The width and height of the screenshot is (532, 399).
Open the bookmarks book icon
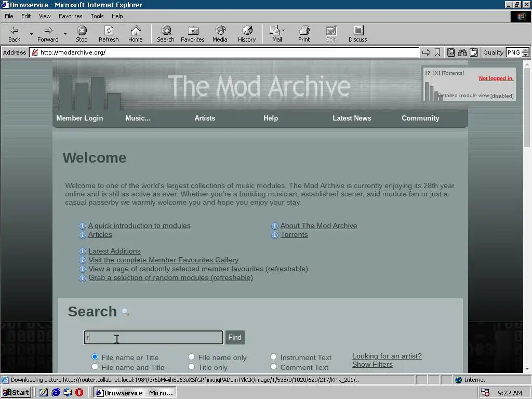(x=451, y=52)
